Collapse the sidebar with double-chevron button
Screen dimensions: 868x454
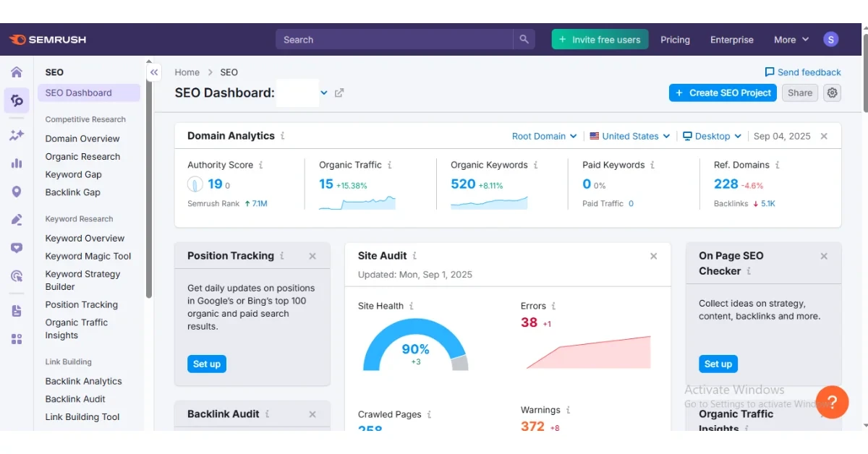coord(154,72)
